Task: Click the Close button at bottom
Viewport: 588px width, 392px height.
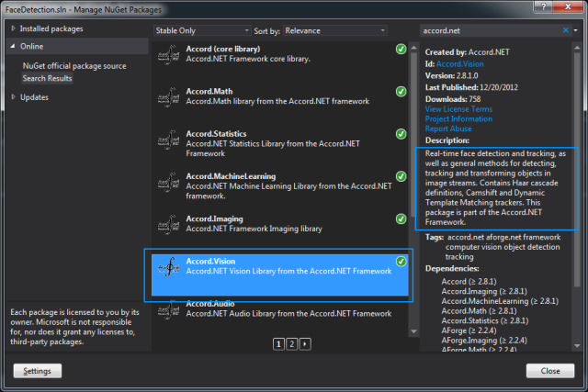Action: [550, 371]
